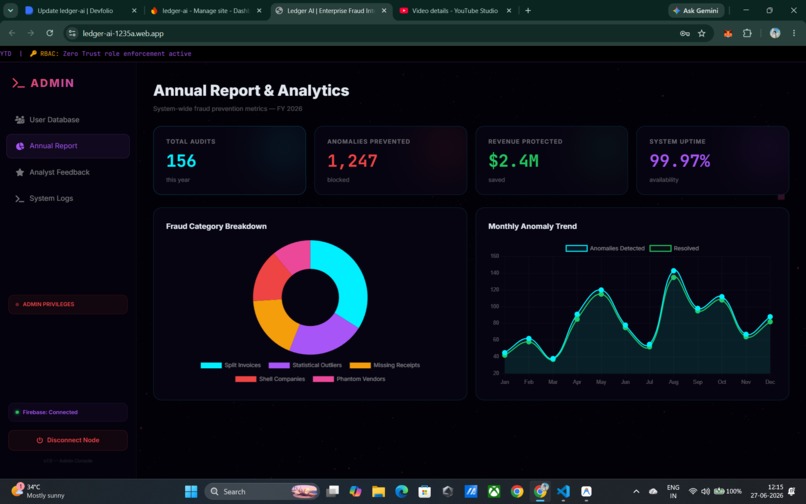The image size is (806, 504).
Task: Click the System Logs terminal icon
Action: [20, 199]
